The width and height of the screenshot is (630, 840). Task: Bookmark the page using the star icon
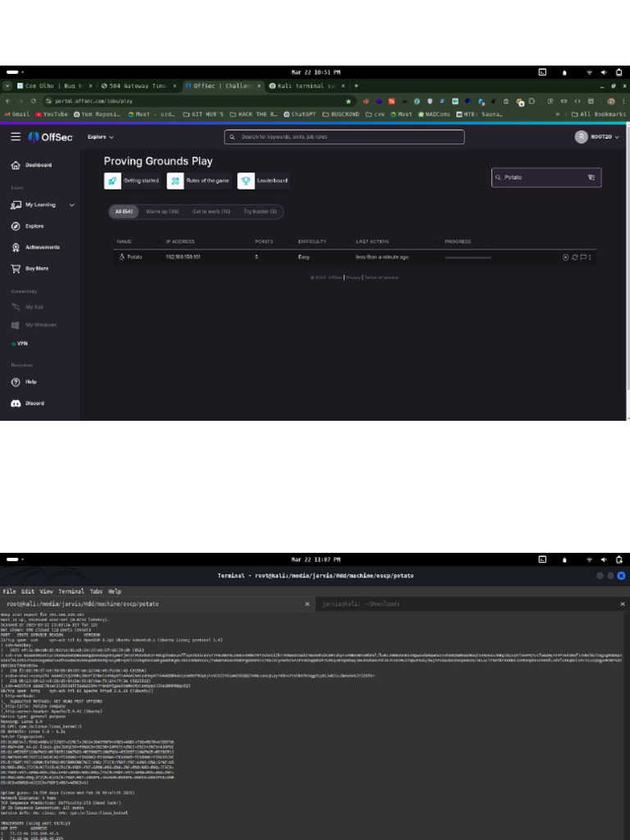point(348,101)
